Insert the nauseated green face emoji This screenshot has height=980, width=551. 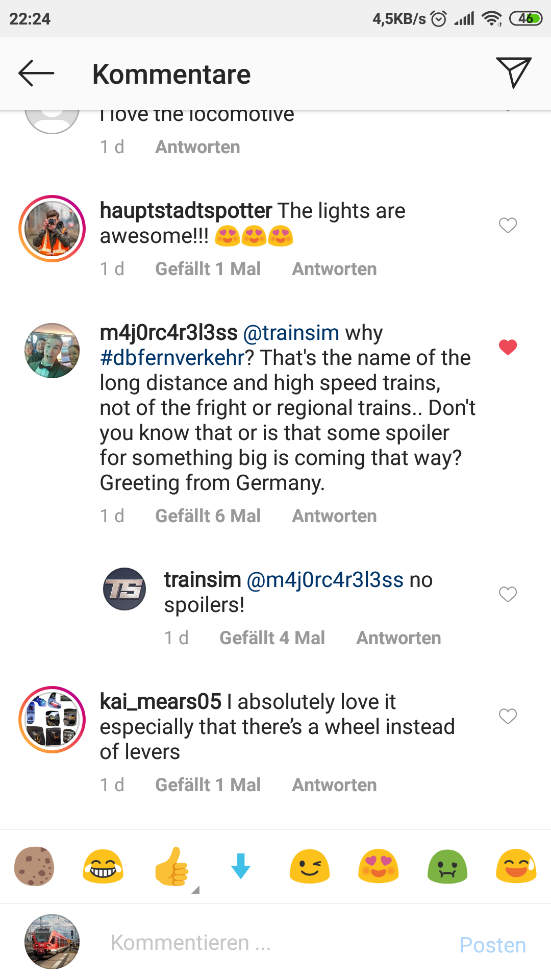[447, 866]
